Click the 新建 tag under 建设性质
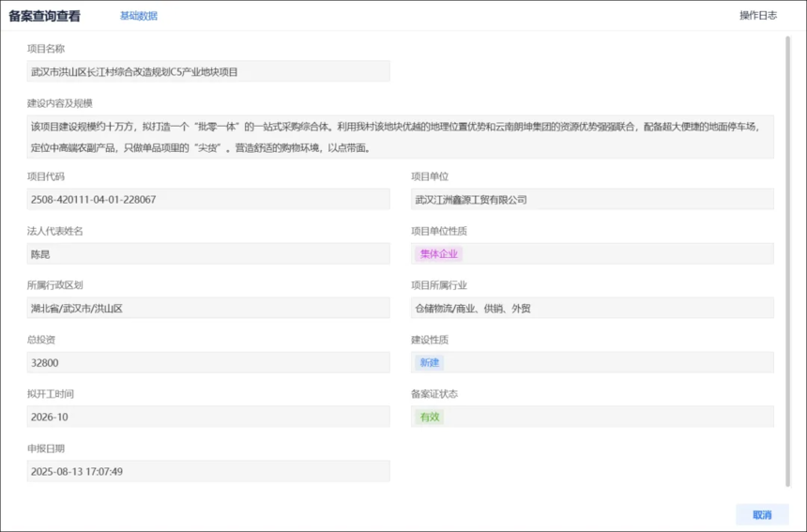The height and width of the screenshot is (532, 807). [x=429, y=362]
